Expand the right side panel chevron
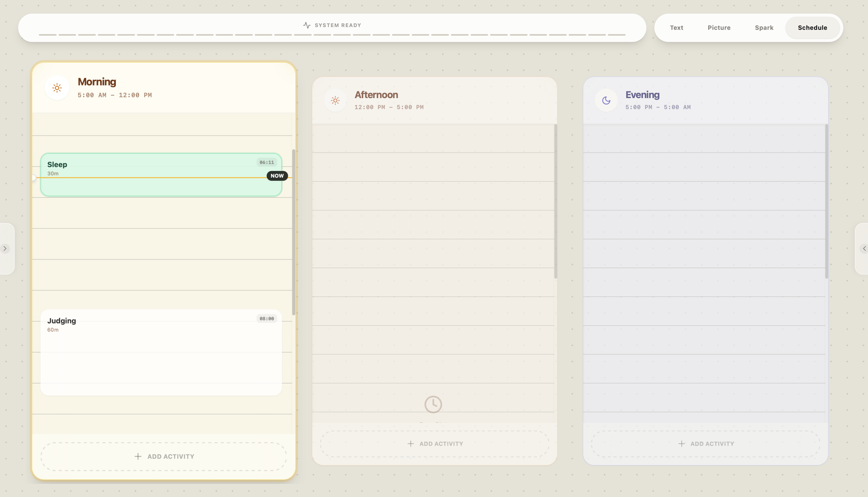The image size is (868, 497). click(x=864, y=248)
